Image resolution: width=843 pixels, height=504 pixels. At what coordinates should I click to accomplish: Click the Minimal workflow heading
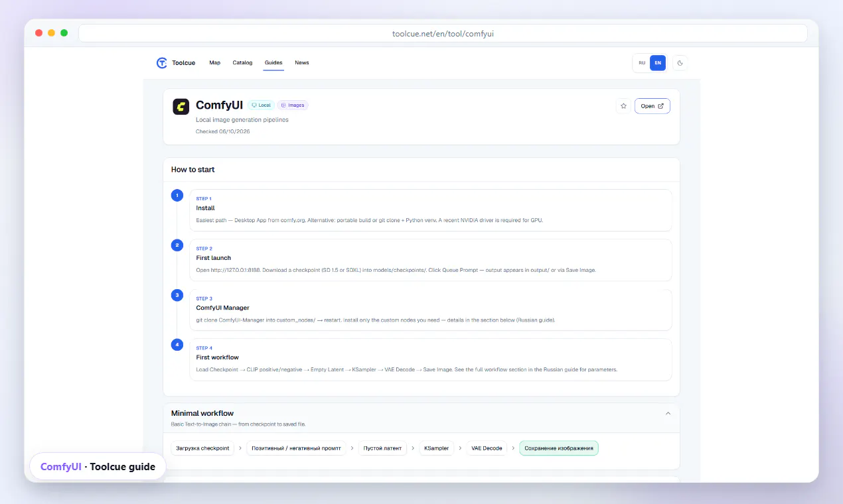click(x=202, y=413)
